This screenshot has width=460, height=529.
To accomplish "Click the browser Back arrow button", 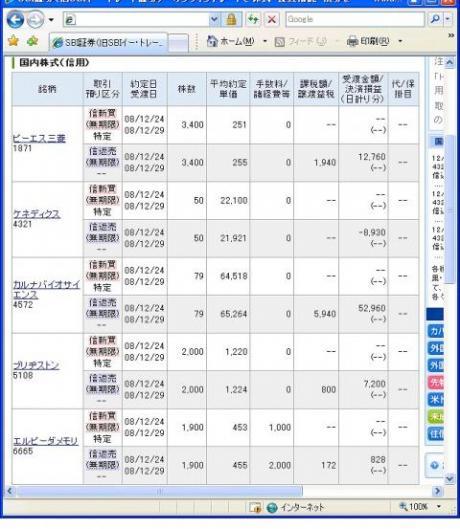I will click(15, 20).
